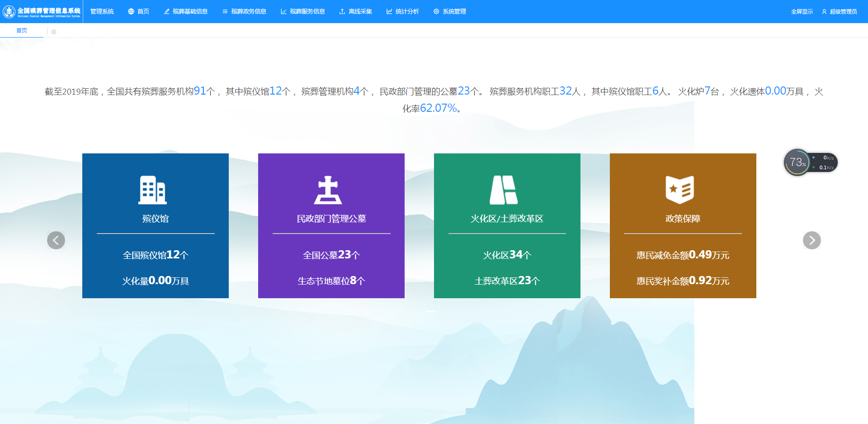This screenshot has width=868, height=424.
Task: Click the building icon on 殡仪馆 card
Action: tap(153, 190)
